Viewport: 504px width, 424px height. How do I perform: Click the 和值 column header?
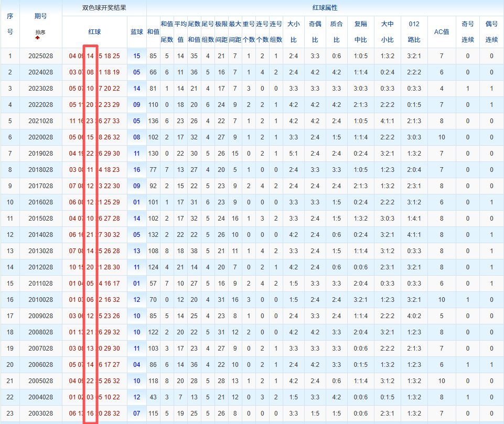(153, 32)
